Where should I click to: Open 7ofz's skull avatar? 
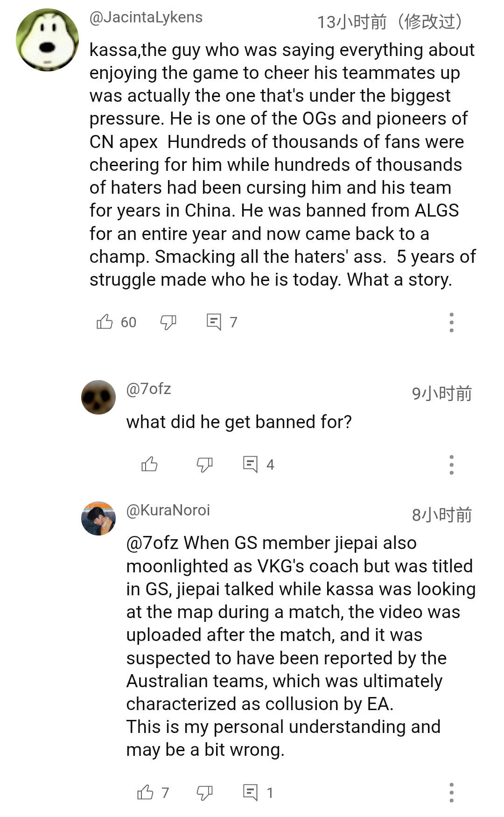point(98,397)
